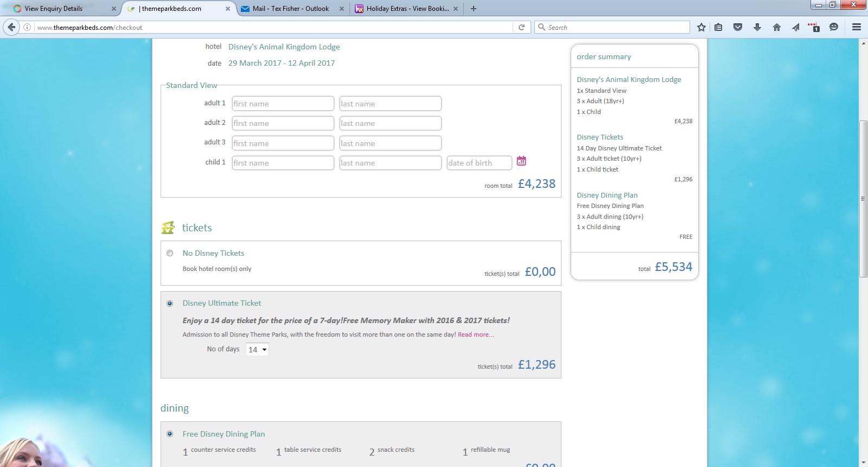The height and width of the screenshot is (467, 868).
Task: Focus adult 2 last name field
Action: (x=390, y=123)
